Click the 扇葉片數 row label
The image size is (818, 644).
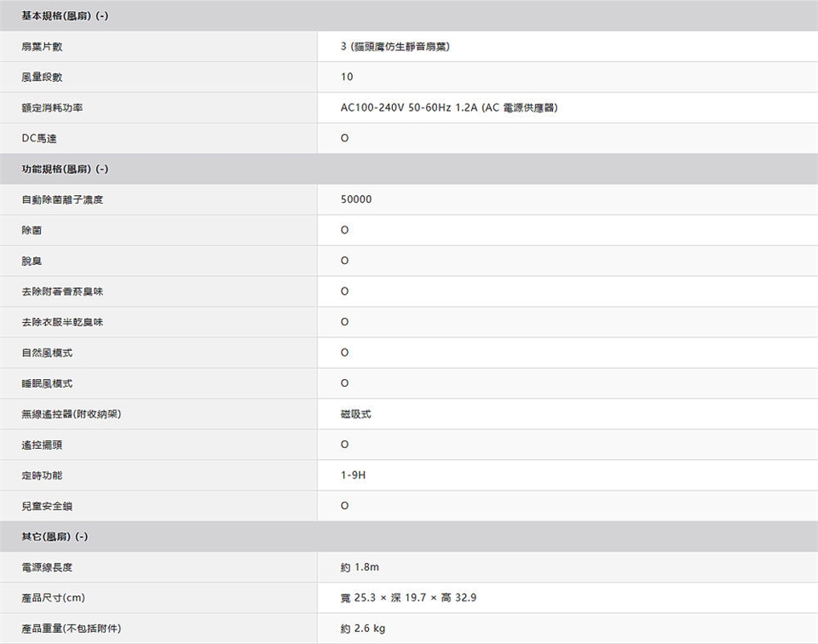tap(42, 47)
